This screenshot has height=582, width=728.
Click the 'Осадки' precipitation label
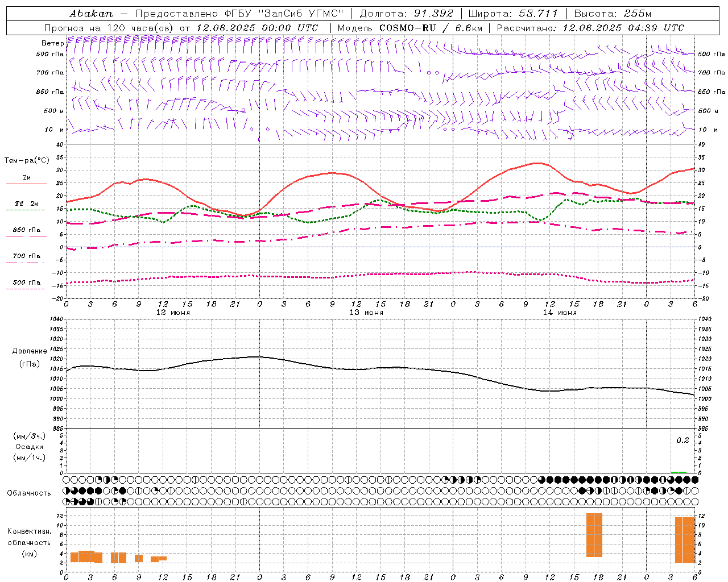click(30, 447)
